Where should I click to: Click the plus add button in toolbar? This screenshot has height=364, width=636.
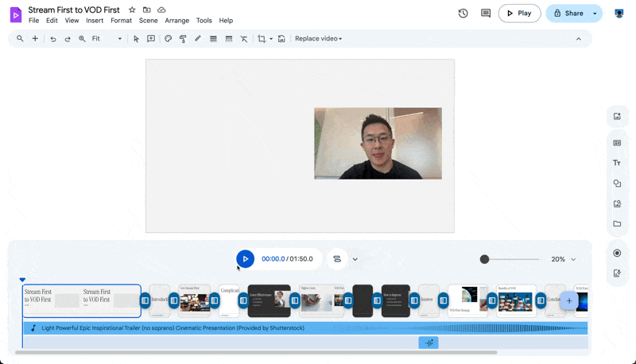click(35, 38)
